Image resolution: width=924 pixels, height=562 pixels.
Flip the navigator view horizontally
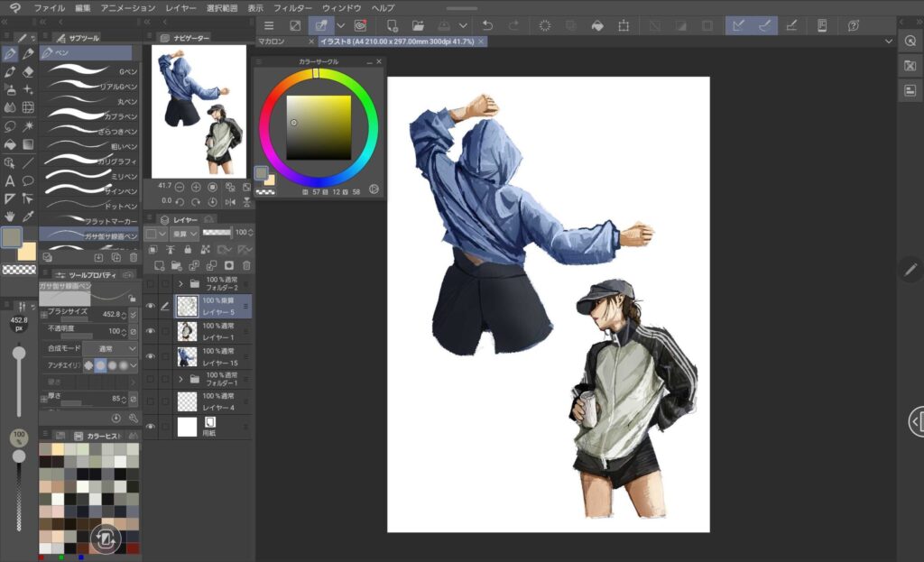[230, 202]
